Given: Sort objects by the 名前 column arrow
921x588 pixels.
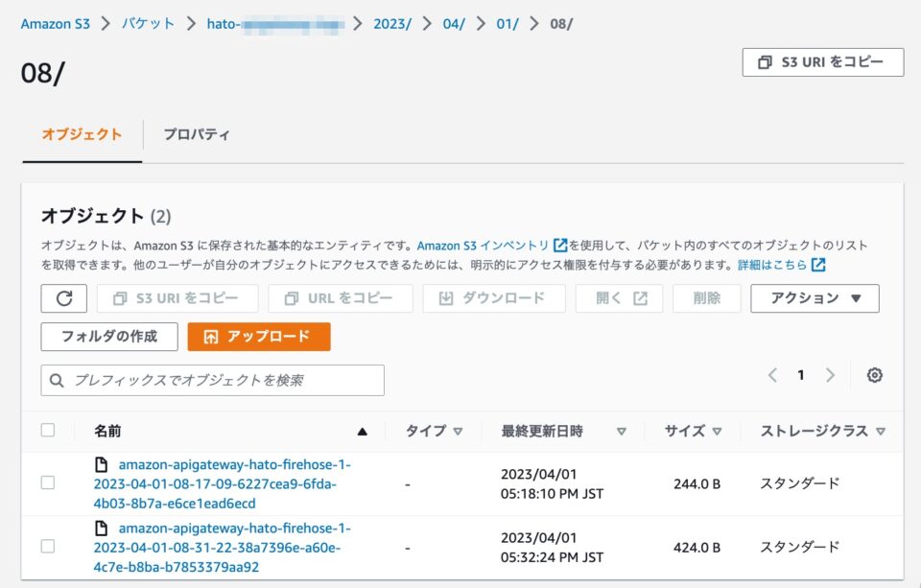Looking at the screenshot, I should point(363,431).
